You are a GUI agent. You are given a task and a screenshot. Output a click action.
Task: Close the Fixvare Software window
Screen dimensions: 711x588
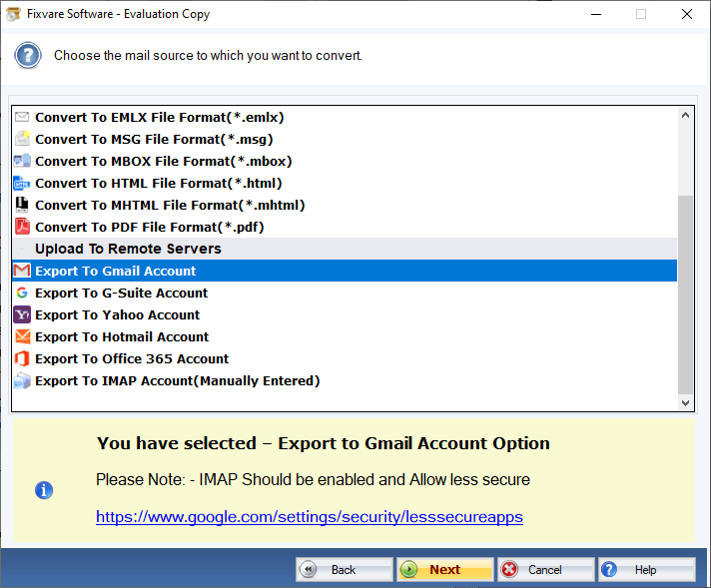pos(686,15)
